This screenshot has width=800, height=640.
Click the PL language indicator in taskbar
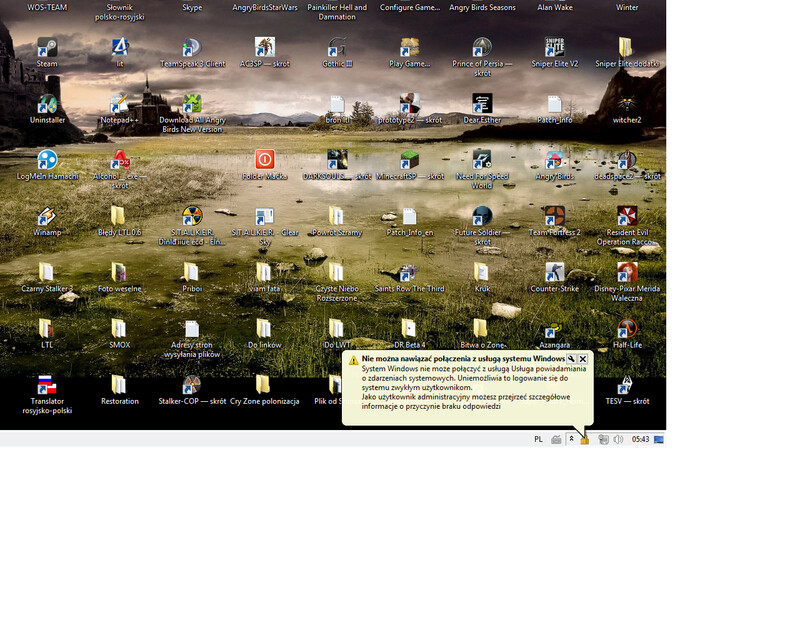tap(538, 439)
